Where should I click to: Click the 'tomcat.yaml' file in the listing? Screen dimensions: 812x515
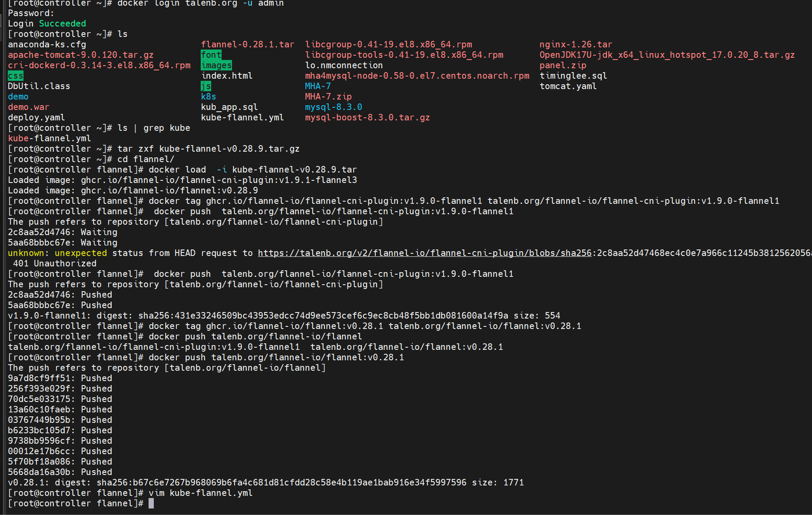pyautogui.click(x=568, y=86)
